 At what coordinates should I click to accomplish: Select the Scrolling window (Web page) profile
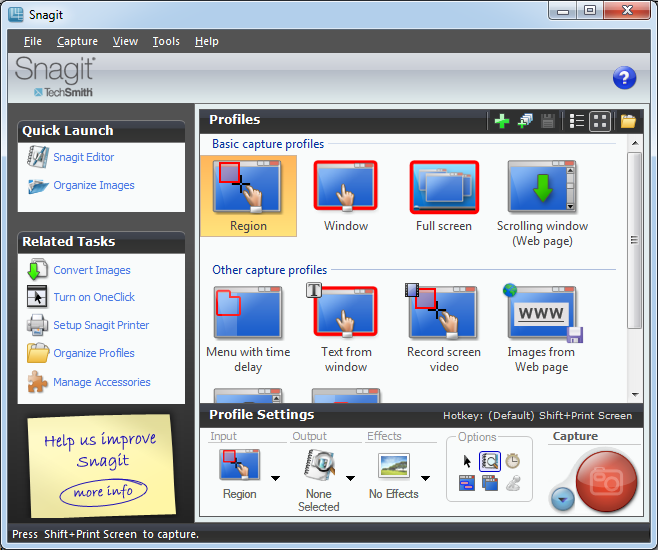[542, 203]
